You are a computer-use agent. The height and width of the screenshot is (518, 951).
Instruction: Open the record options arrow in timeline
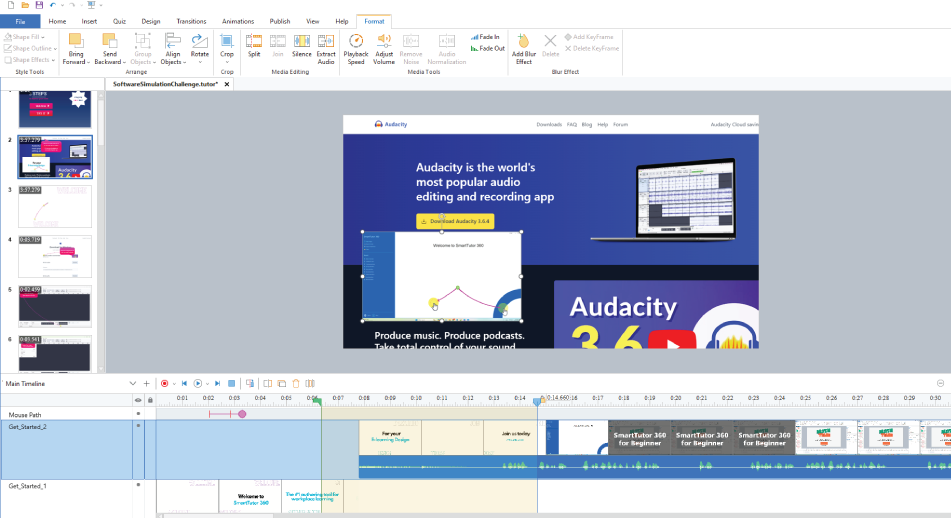click(x=174, y=384)
